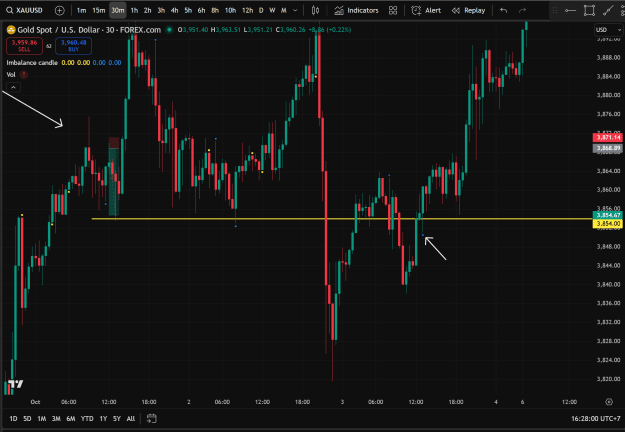Select the Vol indicator legend

tap(11, 75)
